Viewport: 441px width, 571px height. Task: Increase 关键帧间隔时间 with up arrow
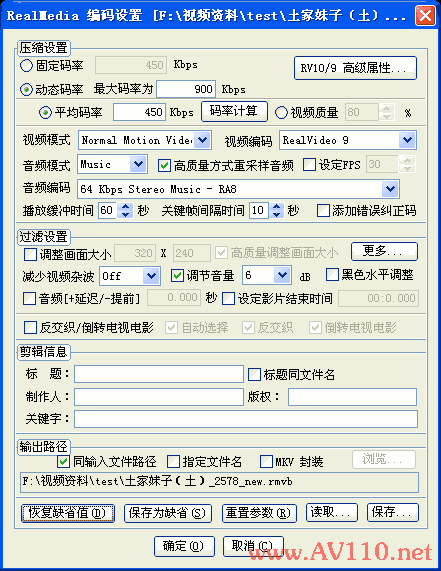click(x=276, y=206)
